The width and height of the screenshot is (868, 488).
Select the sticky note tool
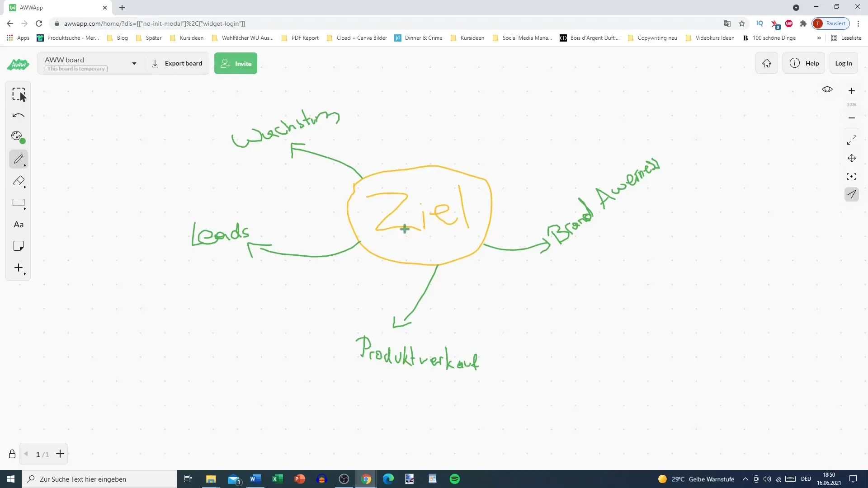(18, 246)
